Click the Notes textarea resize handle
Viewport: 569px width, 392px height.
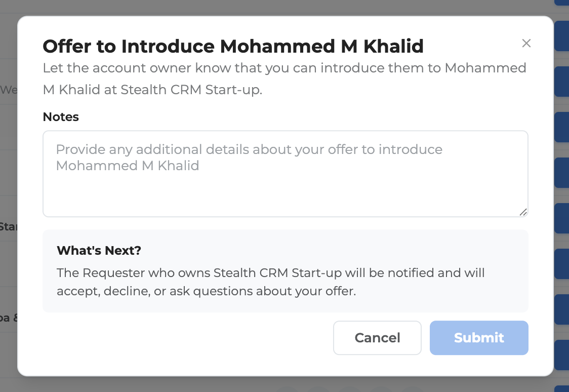point(523,212)
